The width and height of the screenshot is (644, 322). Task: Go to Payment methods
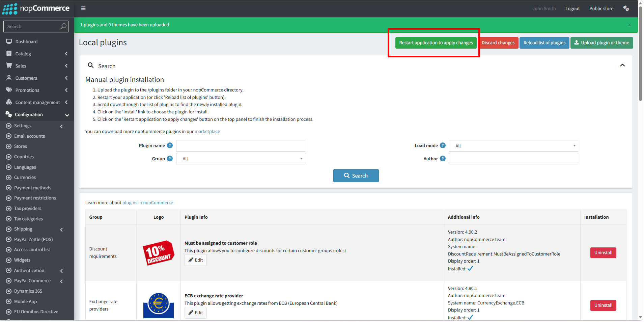click(x=33, y=188)
